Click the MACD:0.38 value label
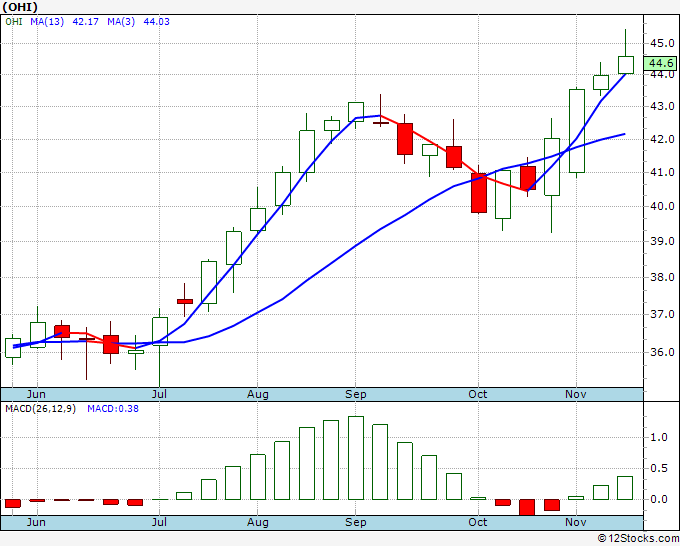680x546 pixels. click(113, 409)
